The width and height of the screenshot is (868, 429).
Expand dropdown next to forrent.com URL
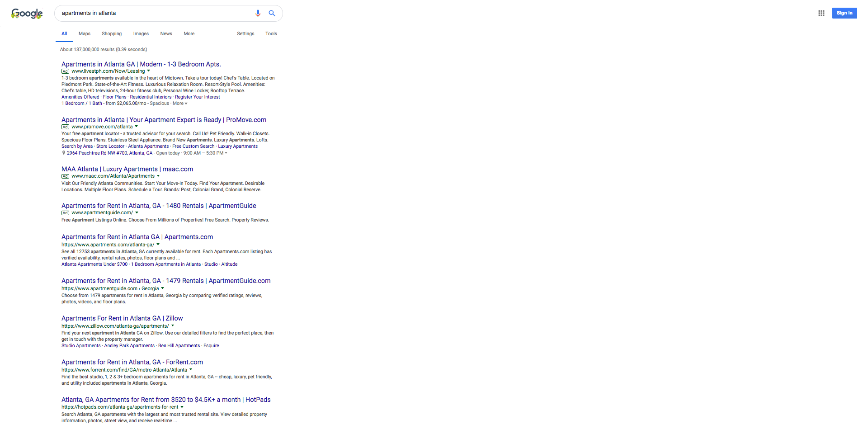point(191,370)
